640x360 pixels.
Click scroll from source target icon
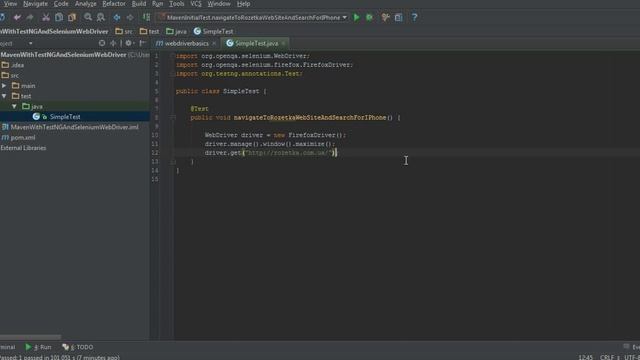coord(102,43)
